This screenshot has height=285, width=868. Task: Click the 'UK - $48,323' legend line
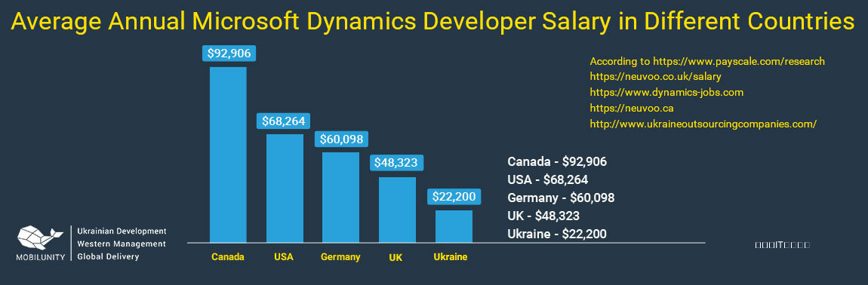543,216
